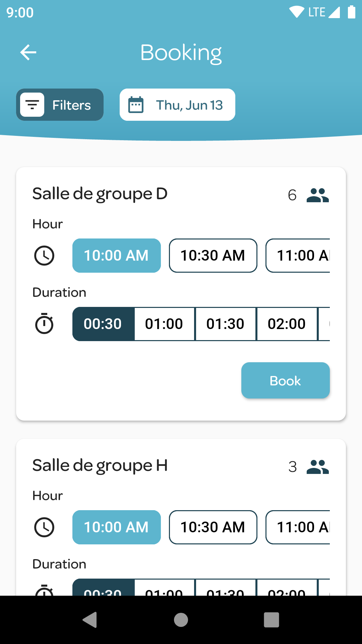Click the clock icon in Salle D card

click(x=44, y=256)
